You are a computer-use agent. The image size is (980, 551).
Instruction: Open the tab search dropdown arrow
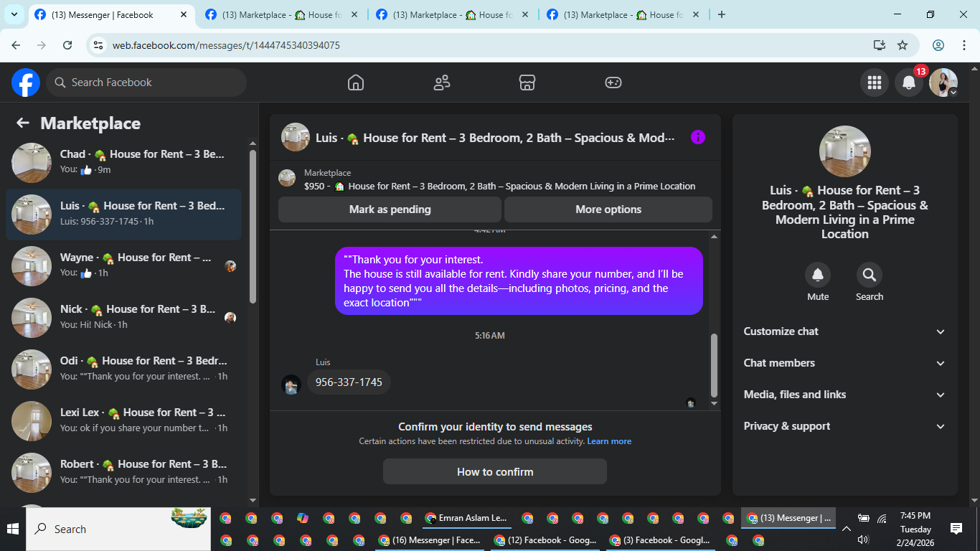[14, 14]
